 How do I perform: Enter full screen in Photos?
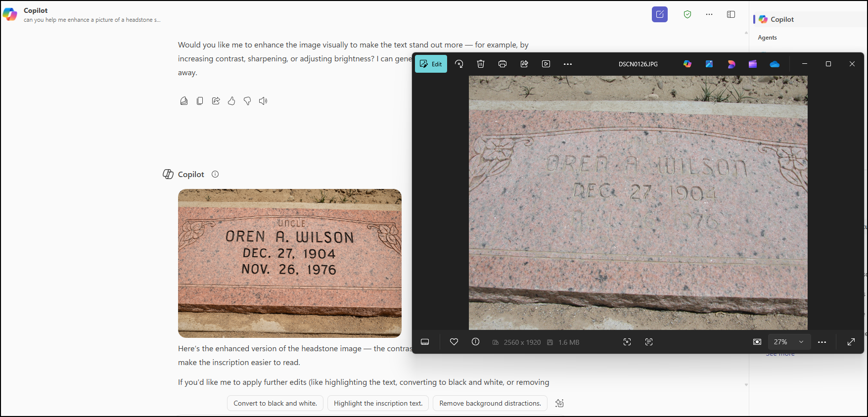point(851,342)
